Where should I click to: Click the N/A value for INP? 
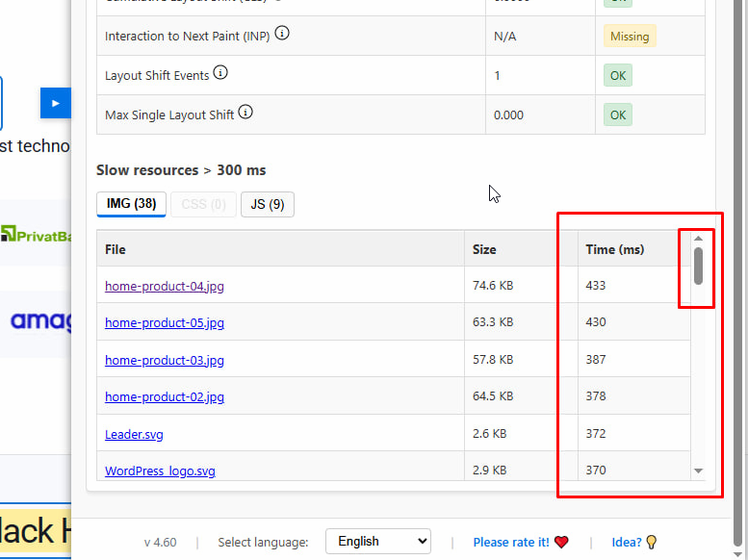click(x=504, y=37)
